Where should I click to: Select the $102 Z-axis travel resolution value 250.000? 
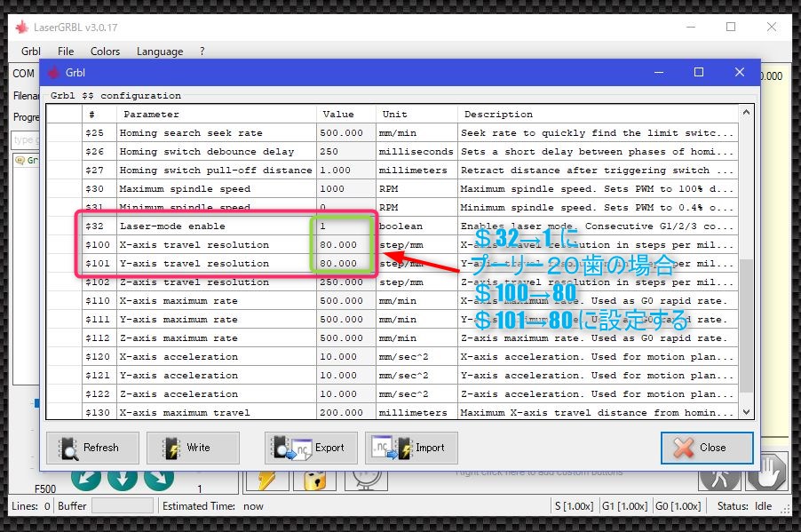pyautogui.click(x=345, y=282)
